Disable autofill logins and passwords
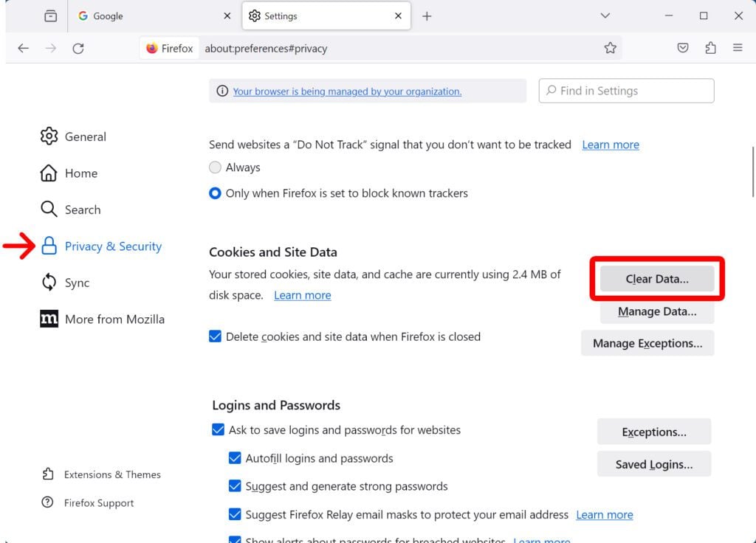This screenshot has width=756, height=543. 235,457
